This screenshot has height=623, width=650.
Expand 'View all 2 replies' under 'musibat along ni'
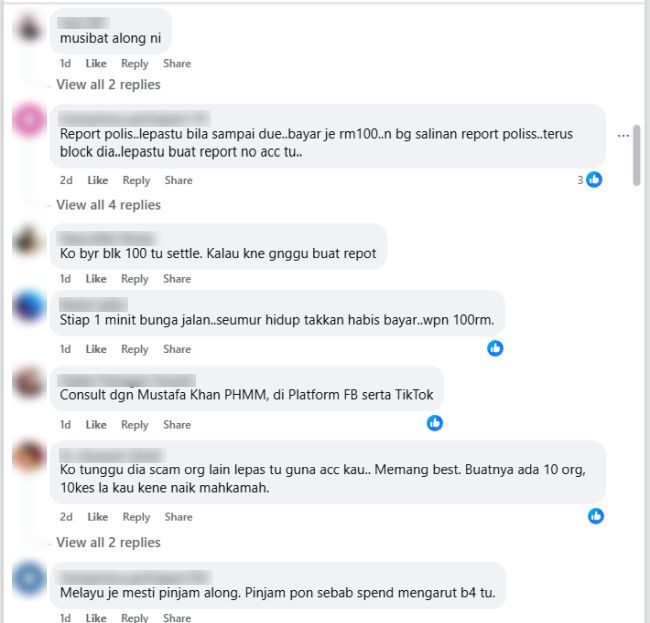pos(108,85)
